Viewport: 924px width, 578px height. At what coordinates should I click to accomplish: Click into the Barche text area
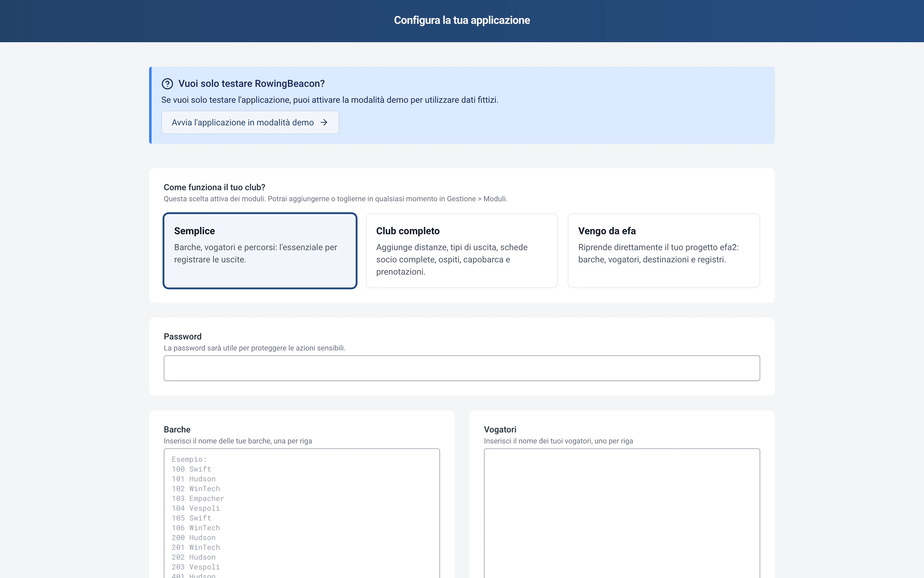point(302,513)
